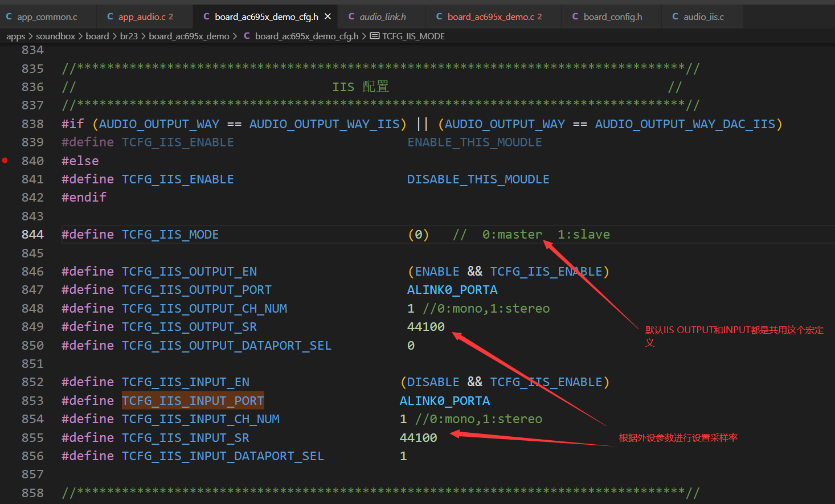The height and width of the screenshot is (504, 835).
Task: Open the br23 breadcrumb segment
Action: point(129,36)
